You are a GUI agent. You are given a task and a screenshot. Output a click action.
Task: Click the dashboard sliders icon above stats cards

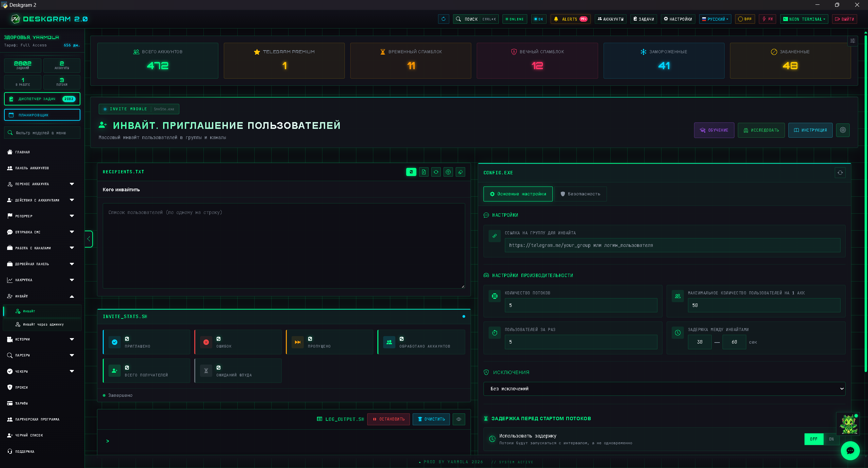[x=853, y=41]
